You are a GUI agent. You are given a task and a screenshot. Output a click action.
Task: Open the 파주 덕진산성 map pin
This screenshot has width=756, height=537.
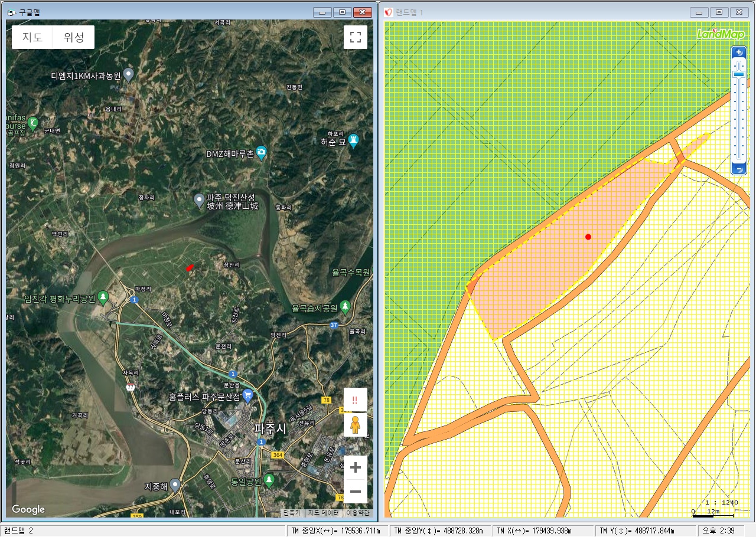tap(200, 200)
